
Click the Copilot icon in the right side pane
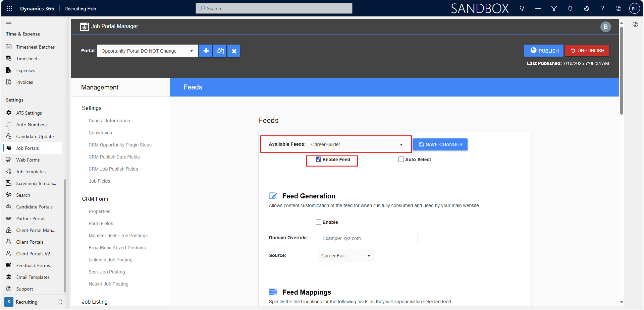(635, 24)
